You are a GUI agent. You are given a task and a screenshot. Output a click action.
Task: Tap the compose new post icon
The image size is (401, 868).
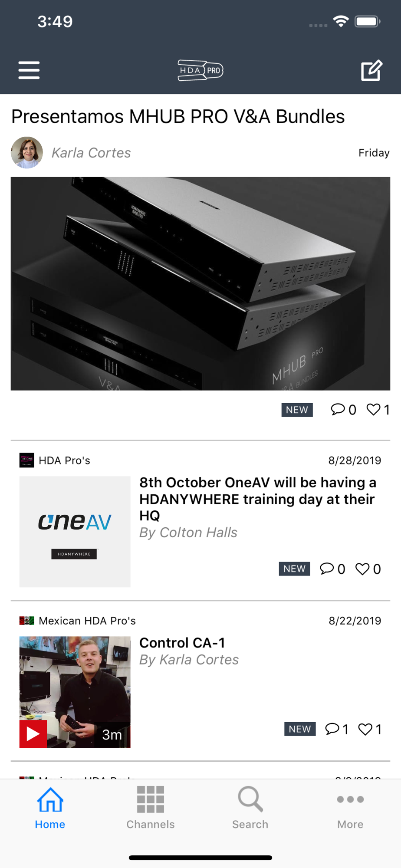coord(371,70)
